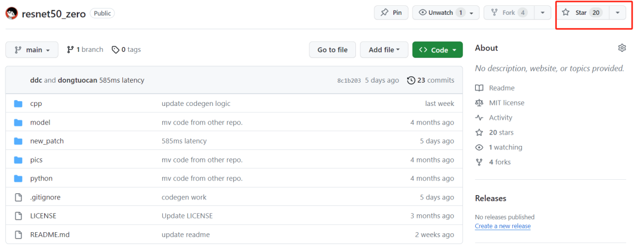View the 1 branch link
Screen dimensions: 644x250
[x=85, y=49]
